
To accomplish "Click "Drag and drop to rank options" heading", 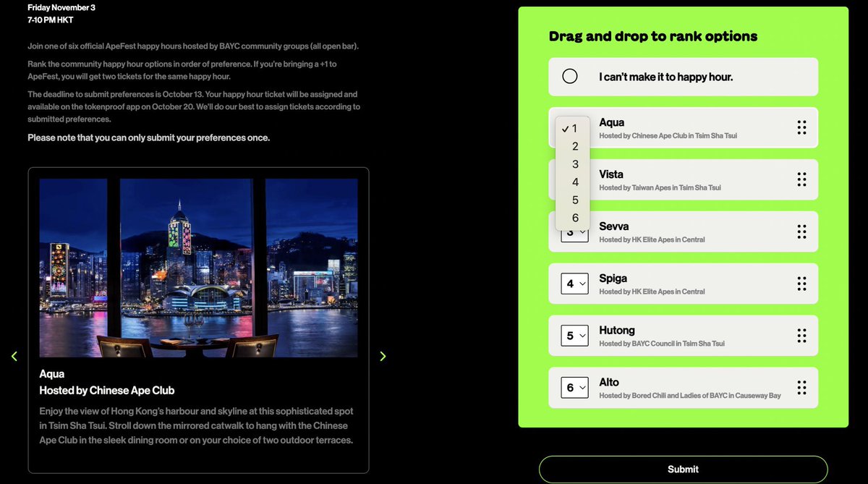I will click(653, 36).
